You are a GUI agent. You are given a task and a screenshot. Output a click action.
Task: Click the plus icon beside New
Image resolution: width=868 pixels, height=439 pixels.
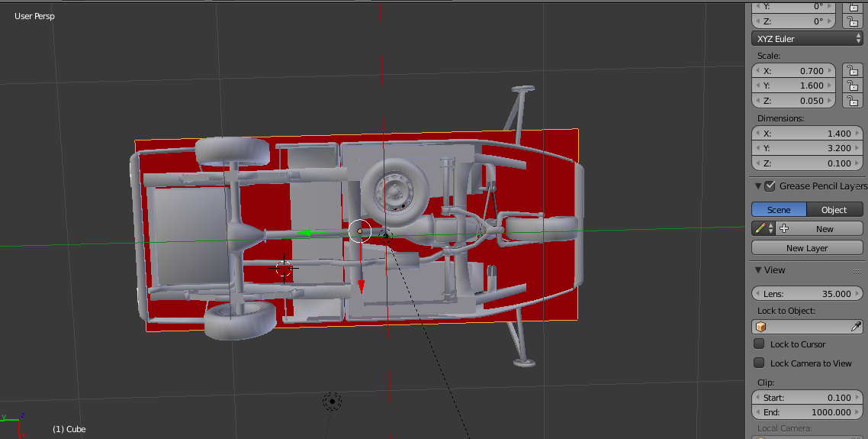(784, 228)
